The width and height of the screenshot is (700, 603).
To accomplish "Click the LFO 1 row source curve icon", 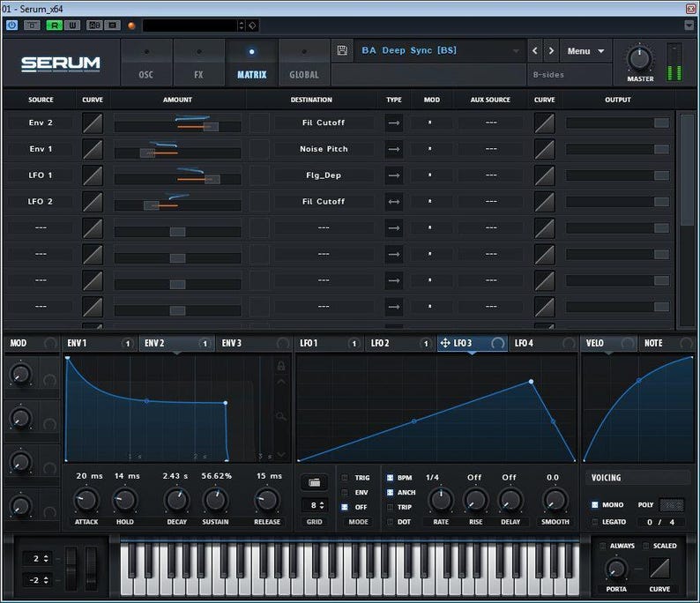I will point(93,175).
